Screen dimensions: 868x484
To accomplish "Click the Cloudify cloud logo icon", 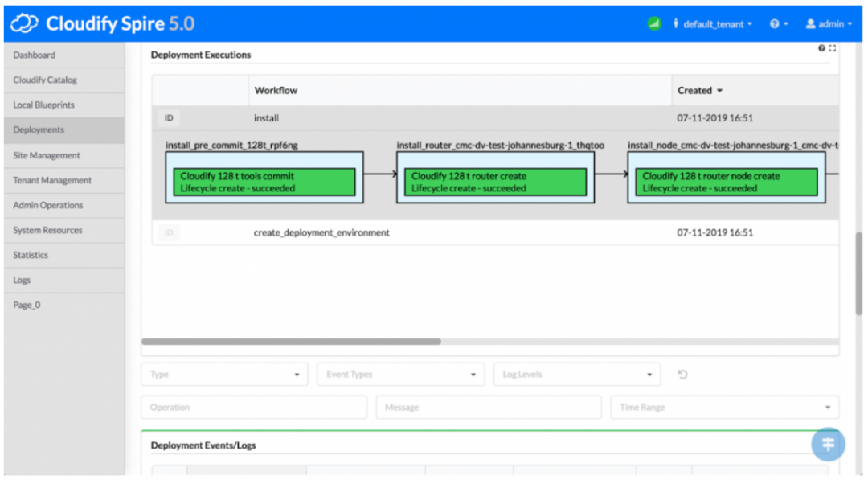I will click(x=24, y=23).
